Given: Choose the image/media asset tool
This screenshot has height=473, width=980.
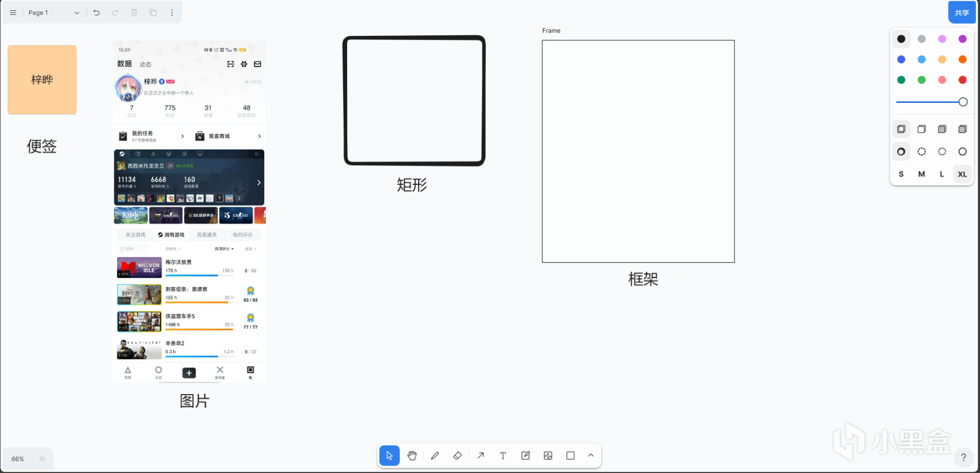Looking at the screenshot, I should point(548,456).
